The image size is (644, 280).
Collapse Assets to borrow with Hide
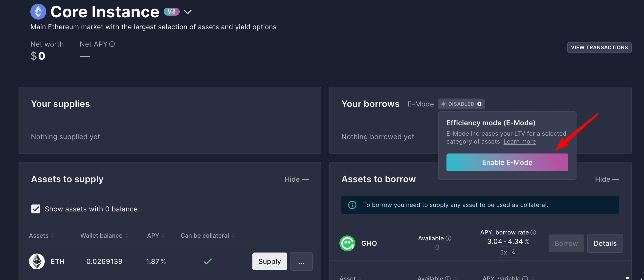coord(607,179)
